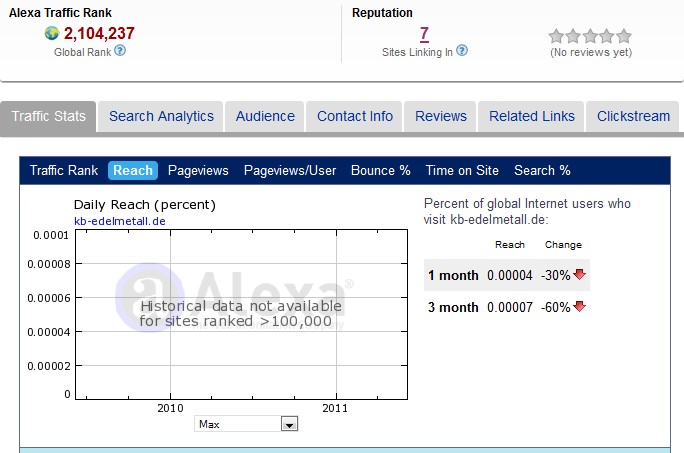684x453 pixels.
Task: Click the -60% change value
Action: (556, 307)
